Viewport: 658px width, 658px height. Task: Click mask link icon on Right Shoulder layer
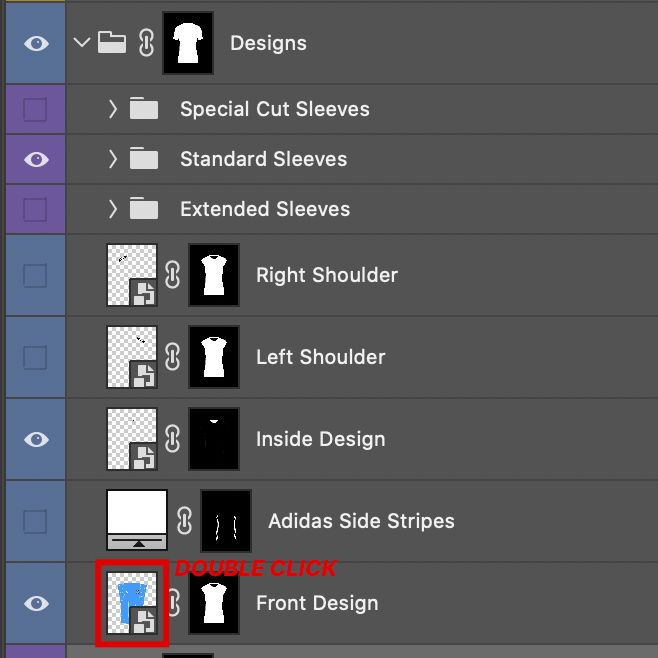(x=172, y=275)
